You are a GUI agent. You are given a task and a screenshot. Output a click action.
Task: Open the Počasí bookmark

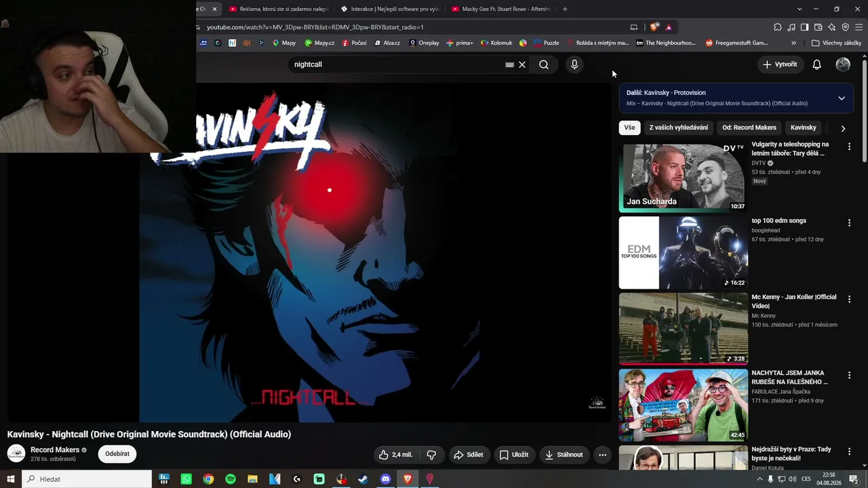click(x=354, y=43)
